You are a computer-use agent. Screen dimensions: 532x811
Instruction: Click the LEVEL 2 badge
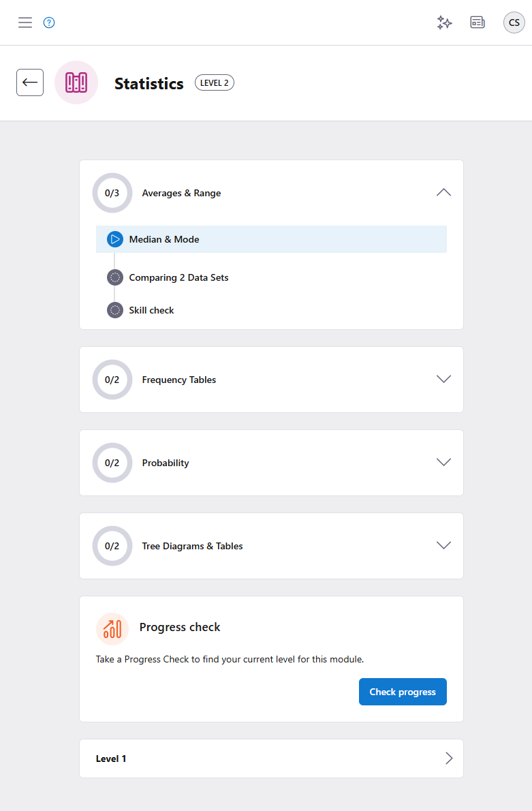215,82
